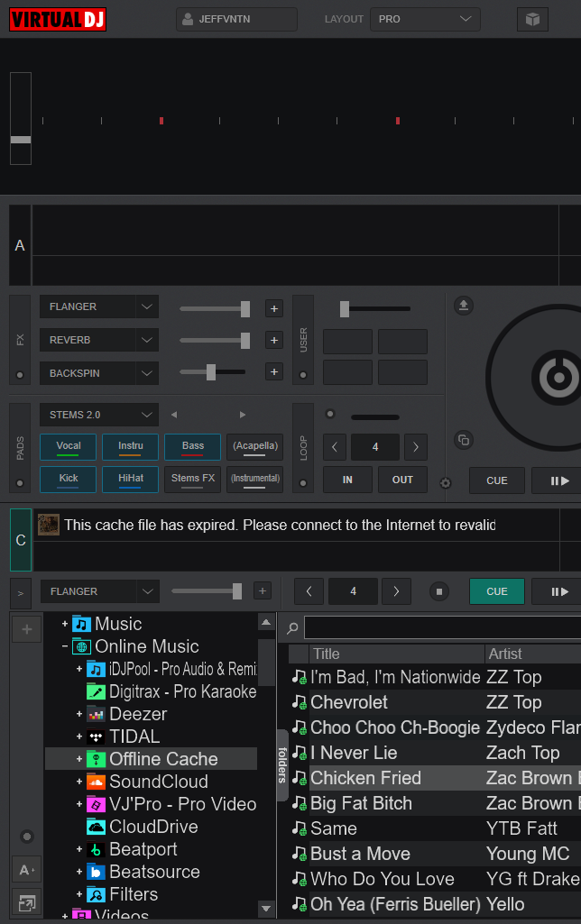The image size is (581, 924).
Task: Select deck A label
Action: click(20, 245)
